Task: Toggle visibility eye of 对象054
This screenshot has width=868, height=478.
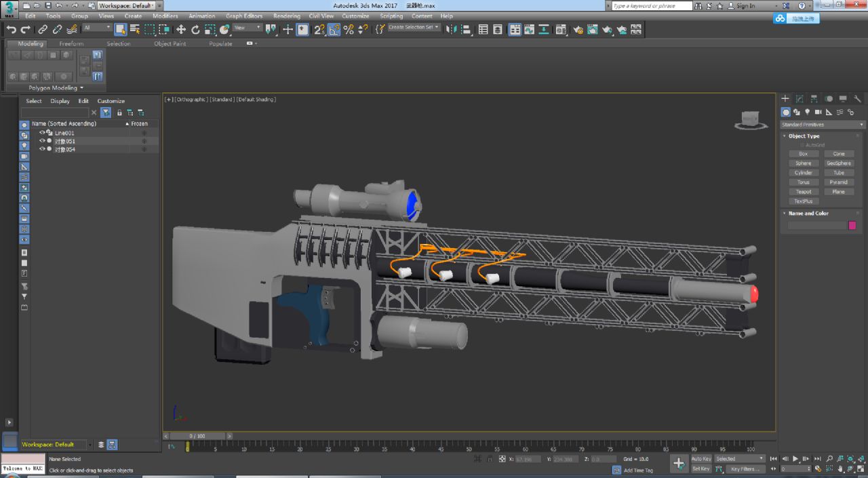Action: coord(42,149)
